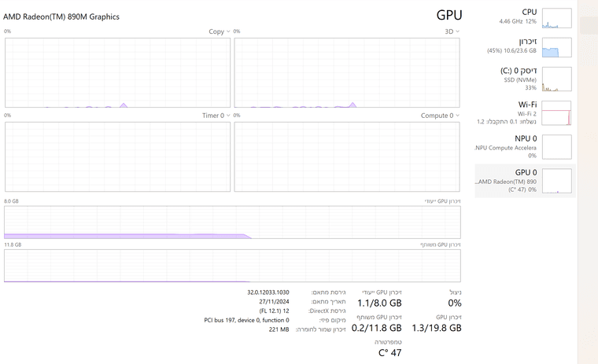Click the 3D engine usage graph
Image resolution: width=598 pixels, height=364 pixels.
point(347,72)
